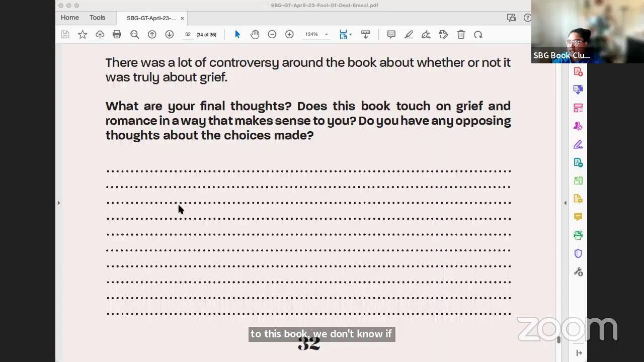
Task: Open the Organize Pages sidebar tool
Action: pyautogui.click(x=578, y=108)
